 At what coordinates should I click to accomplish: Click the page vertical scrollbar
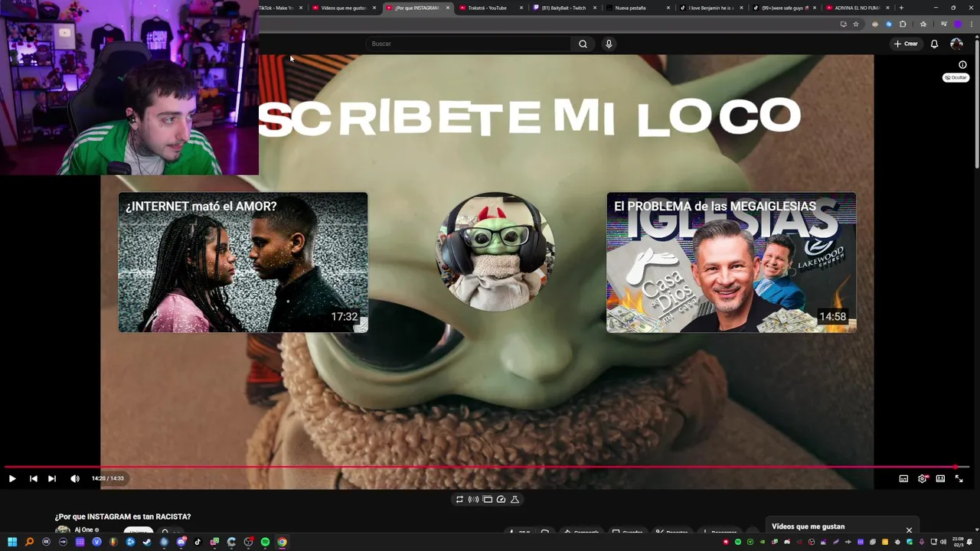(x=976, y=103)
